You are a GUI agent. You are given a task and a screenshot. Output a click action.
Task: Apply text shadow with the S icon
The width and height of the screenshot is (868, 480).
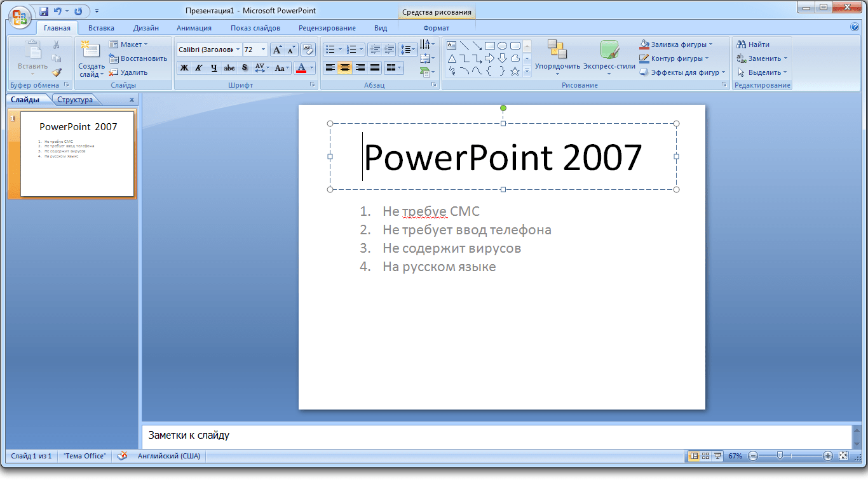pyautogui.click(x=244, y=67)
